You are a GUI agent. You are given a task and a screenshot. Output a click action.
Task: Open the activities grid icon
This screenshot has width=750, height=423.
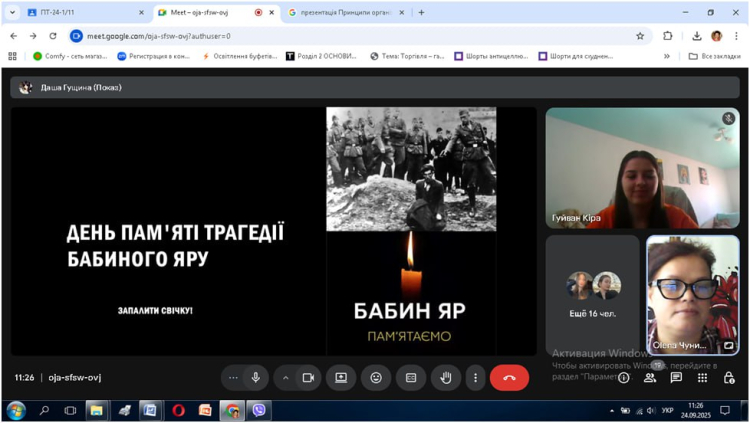[x=702, y=378]
